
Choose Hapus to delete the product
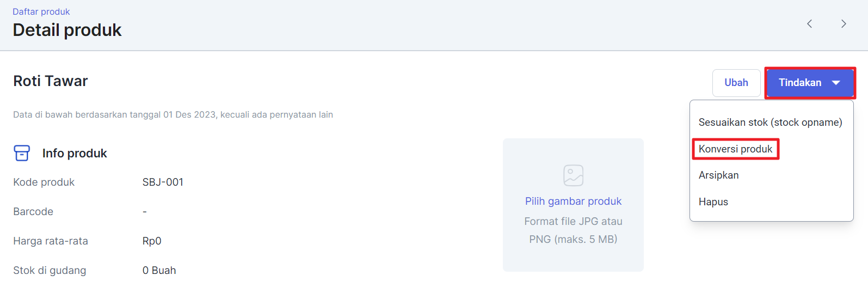click(x=713, y=202)
